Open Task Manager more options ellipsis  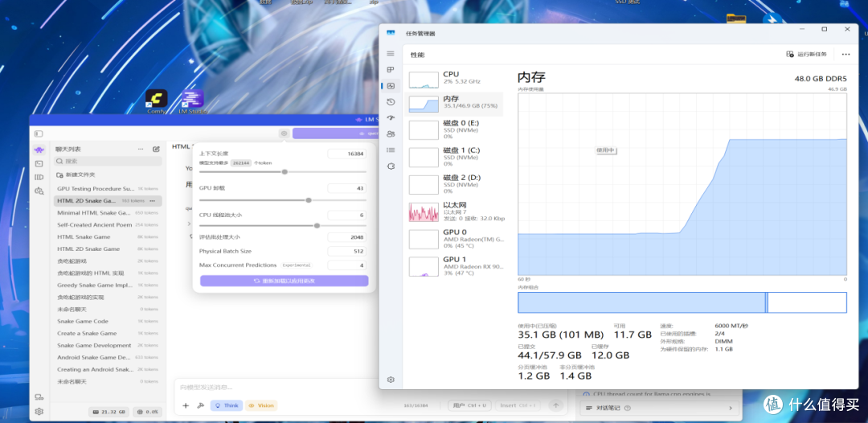[845, 54]
